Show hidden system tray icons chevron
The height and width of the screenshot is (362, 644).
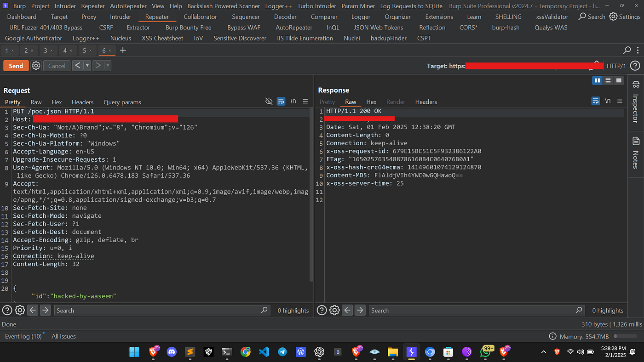pos(544,352)
